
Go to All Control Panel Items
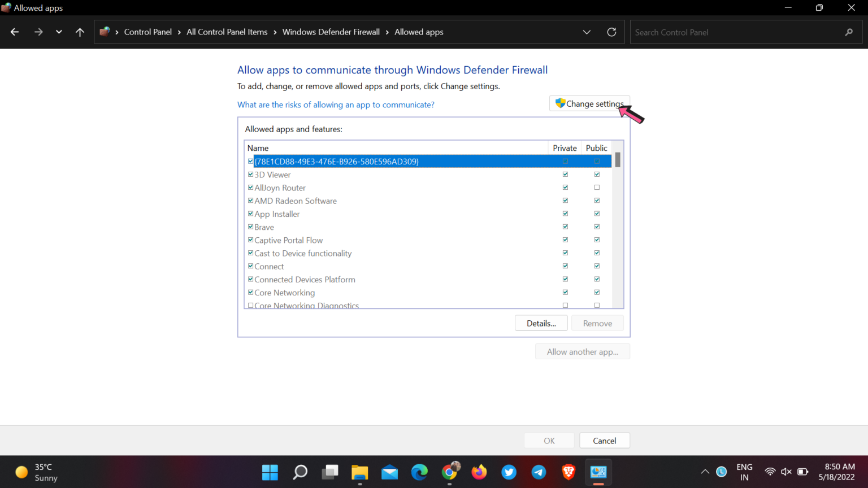click(227, 32)
